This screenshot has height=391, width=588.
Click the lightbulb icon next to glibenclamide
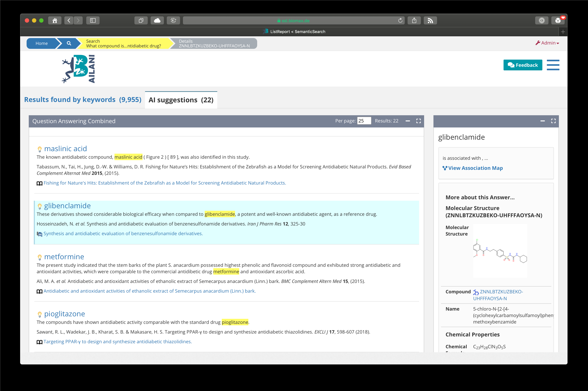tap(39, 206)
